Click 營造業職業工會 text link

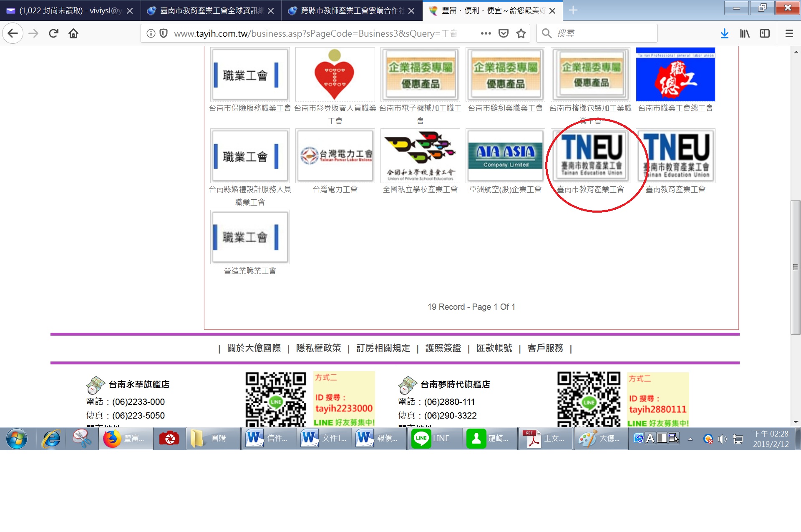(250, 271)
